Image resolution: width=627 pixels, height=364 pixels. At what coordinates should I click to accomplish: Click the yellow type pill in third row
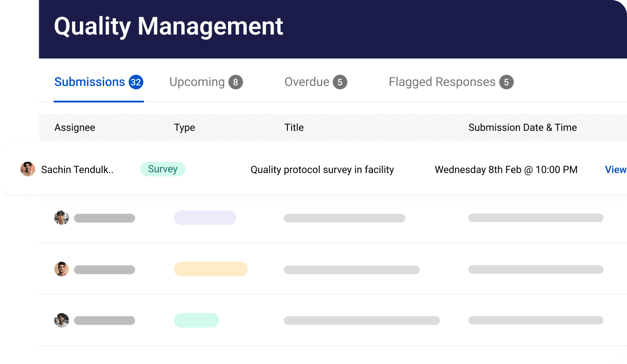211,269
